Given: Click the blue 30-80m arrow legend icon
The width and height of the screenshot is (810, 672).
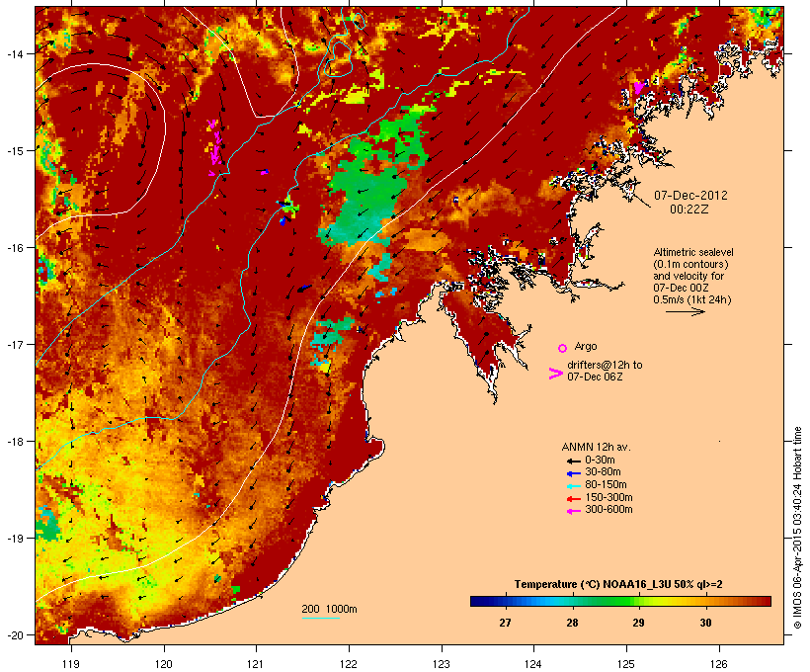Looking at the screenshot, I should 574,473.
